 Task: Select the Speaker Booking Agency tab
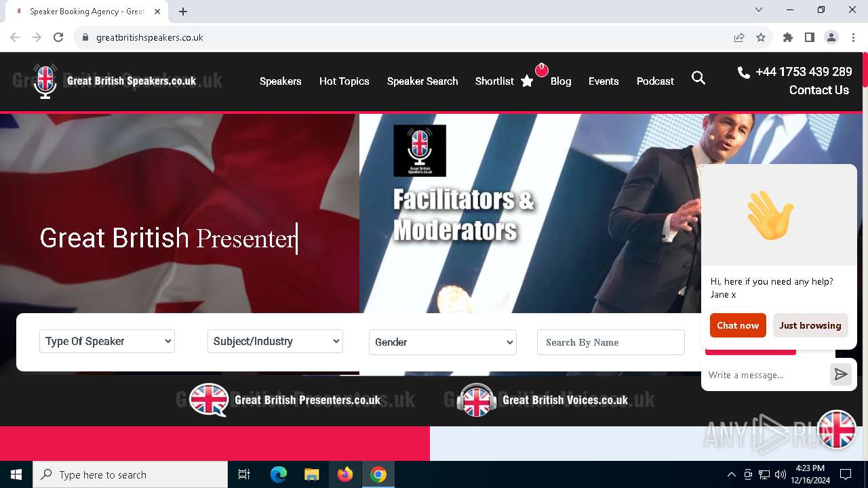coord(87,12)
